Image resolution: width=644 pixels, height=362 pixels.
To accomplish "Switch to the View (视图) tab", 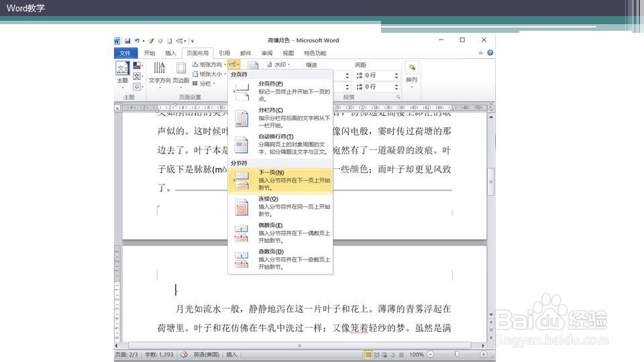I will pos(288,53).
